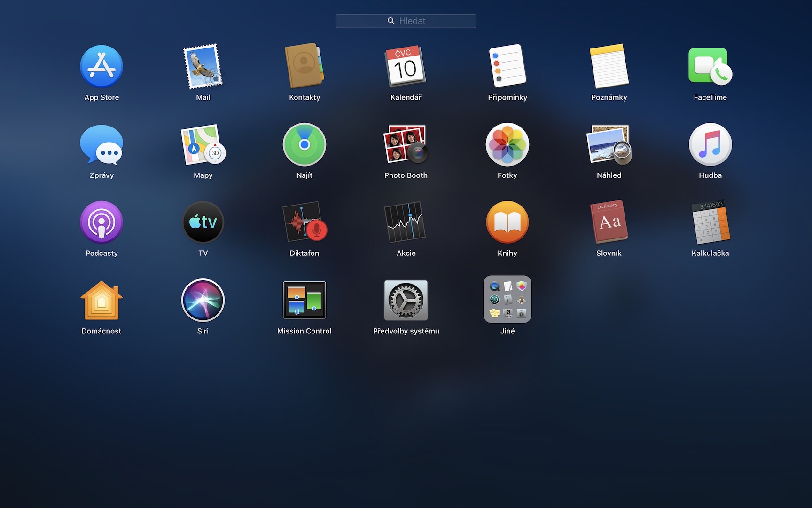Launch Náhled preview app

coord(609,144)
